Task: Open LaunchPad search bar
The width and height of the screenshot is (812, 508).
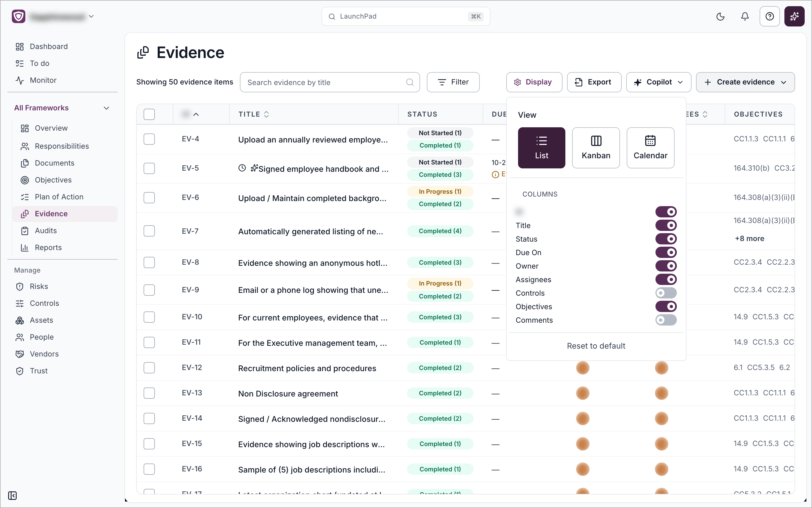Action: pyautogui.click(x=405, y=16)
